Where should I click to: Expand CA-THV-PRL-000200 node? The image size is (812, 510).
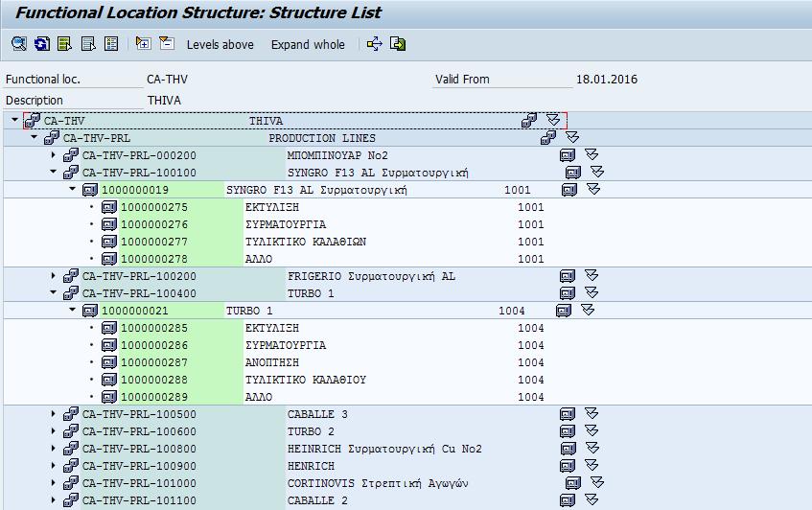[54, 154]
